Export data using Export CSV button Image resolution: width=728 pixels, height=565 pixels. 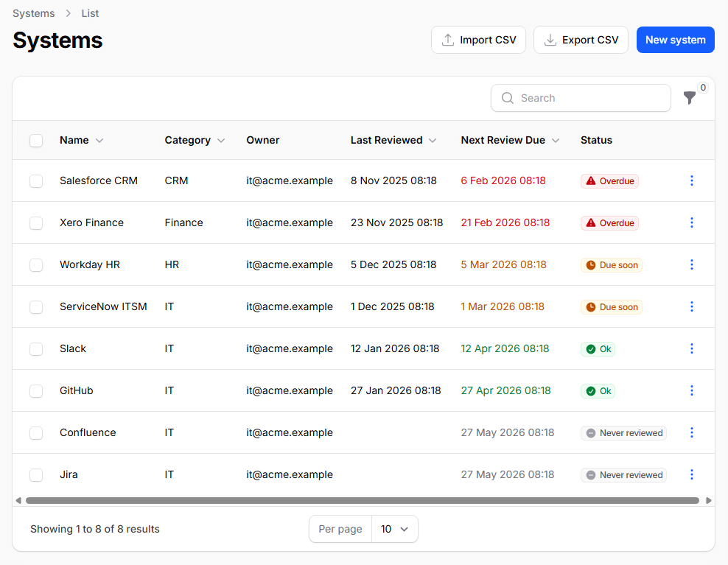pyautogui.click(x=581, y=40)
